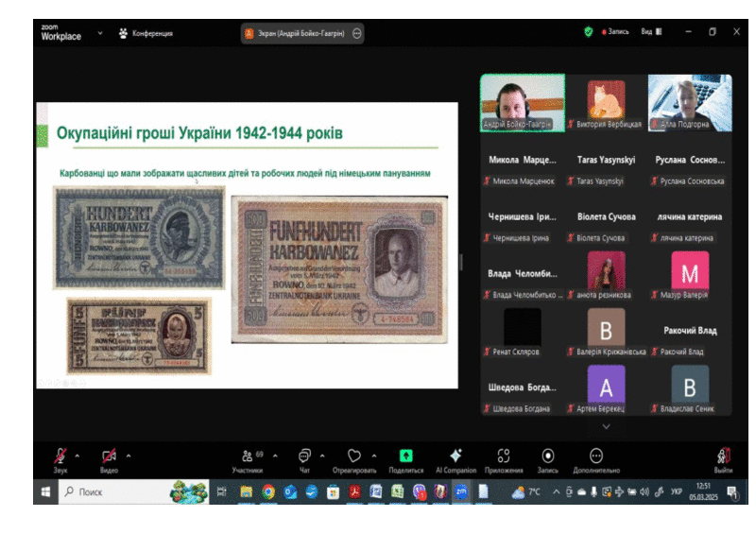Expand the arrow next to Чат
Screen dimensions: 756x534
tap(322, 456)
